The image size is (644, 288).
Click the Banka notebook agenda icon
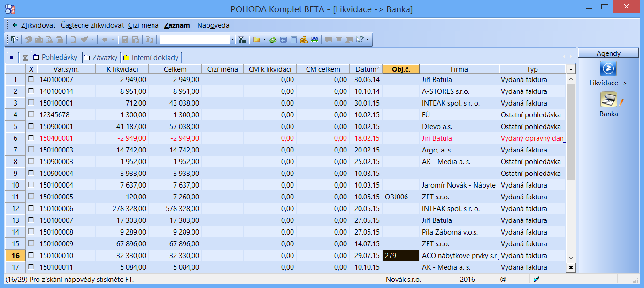pyautogui.click(x=609, y=99)
